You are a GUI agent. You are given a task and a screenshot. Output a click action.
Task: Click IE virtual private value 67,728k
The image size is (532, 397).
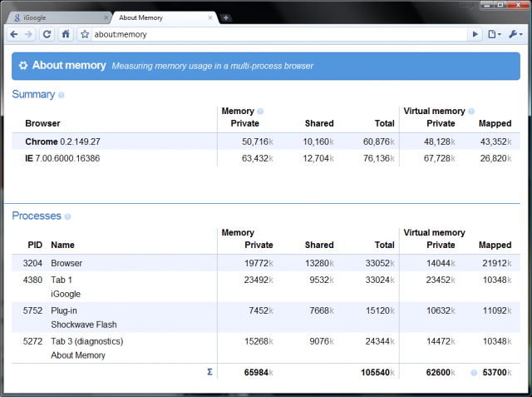coord(440,158)
